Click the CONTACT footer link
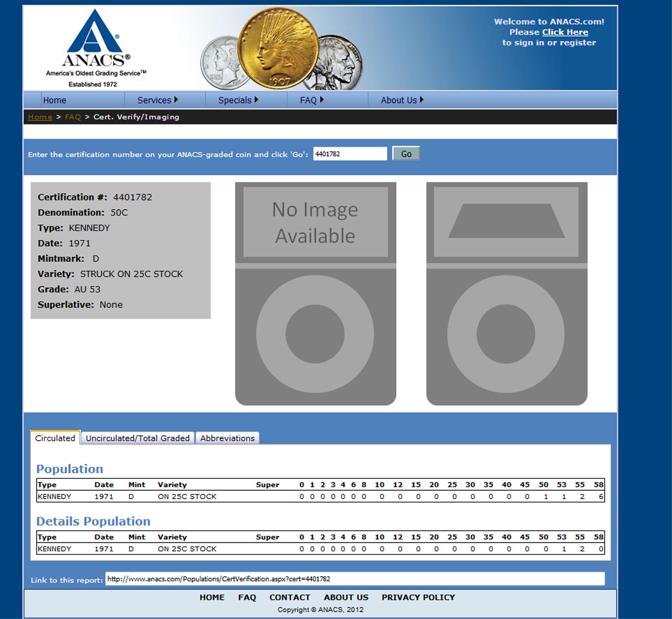 tap(289, 597)
